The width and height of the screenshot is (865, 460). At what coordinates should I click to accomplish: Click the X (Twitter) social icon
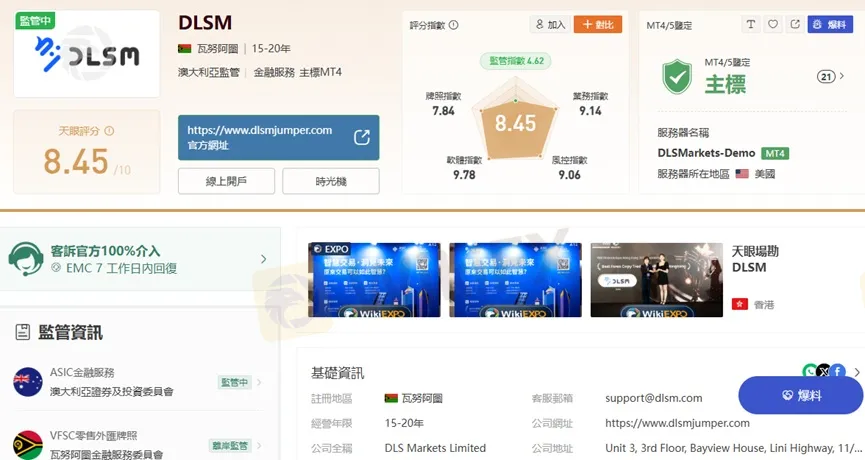click(x=824, y=372)
